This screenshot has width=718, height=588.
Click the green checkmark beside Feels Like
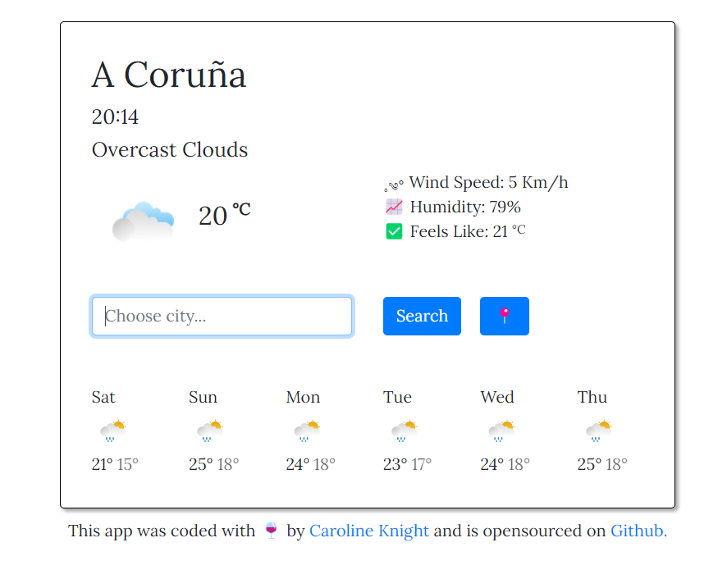point(394,230)
